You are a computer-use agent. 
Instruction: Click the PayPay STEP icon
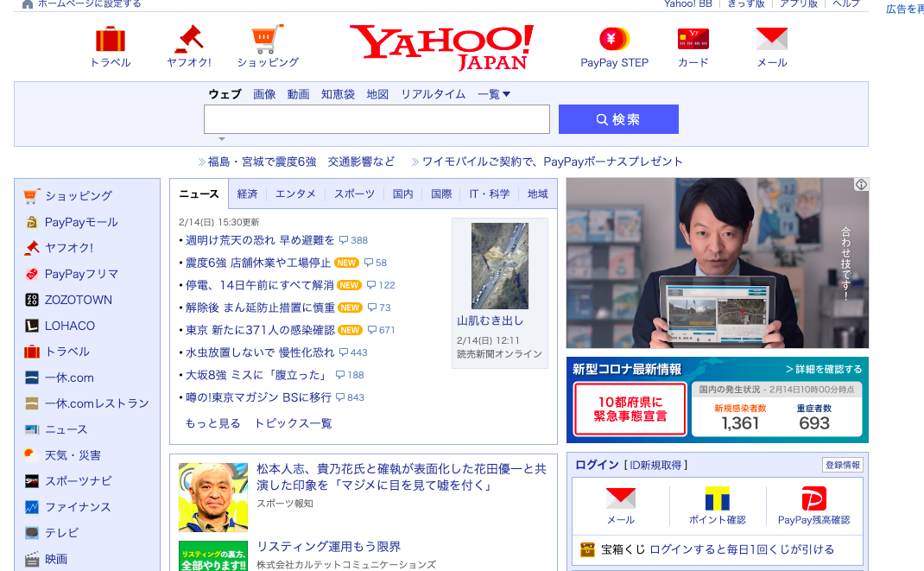pos(614,39)
